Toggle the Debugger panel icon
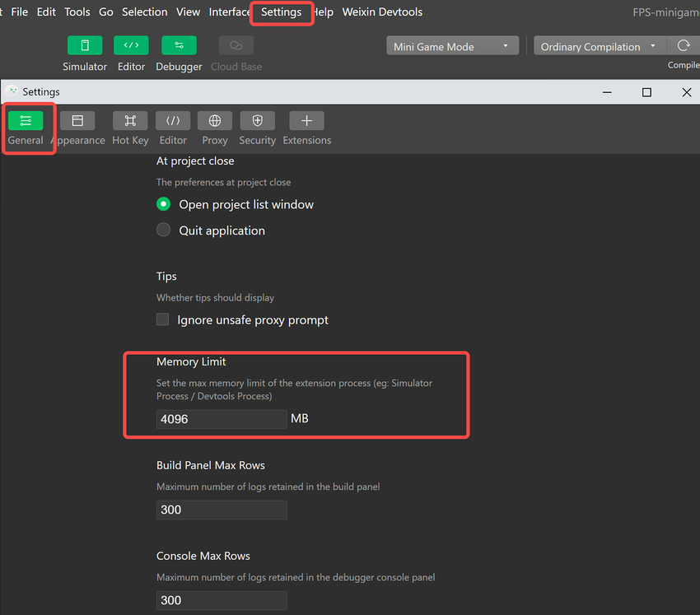 [179, 45]
